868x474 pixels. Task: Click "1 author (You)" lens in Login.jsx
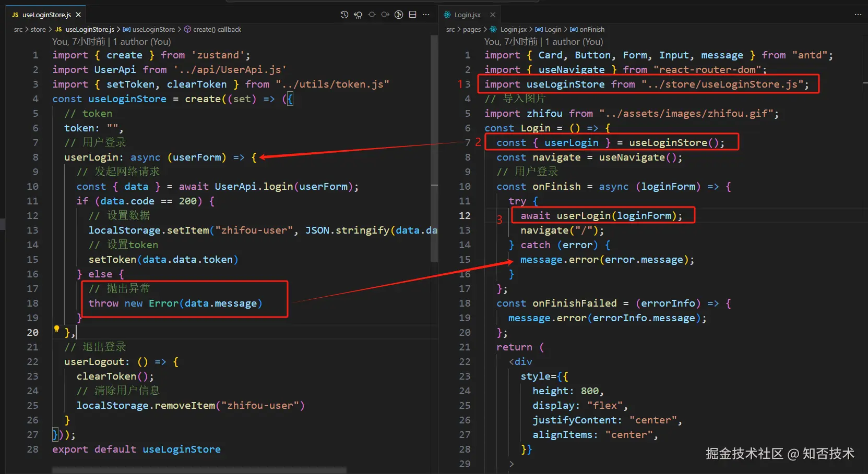pyautogui.click(x=574, y=42)
